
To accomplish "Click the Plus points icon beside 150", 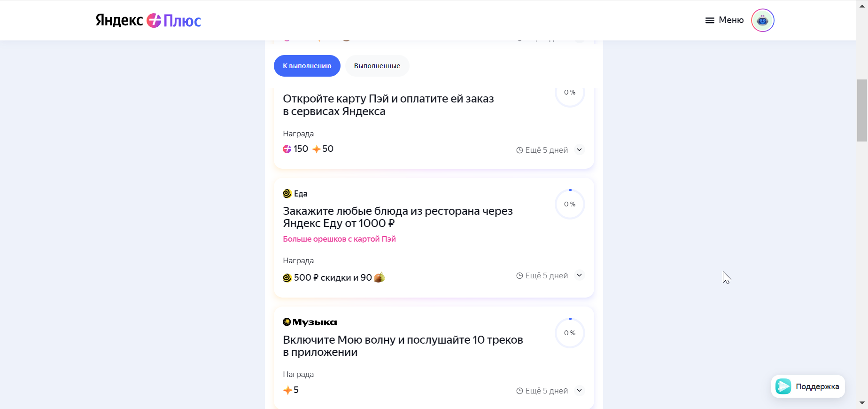I will point(287,149).
